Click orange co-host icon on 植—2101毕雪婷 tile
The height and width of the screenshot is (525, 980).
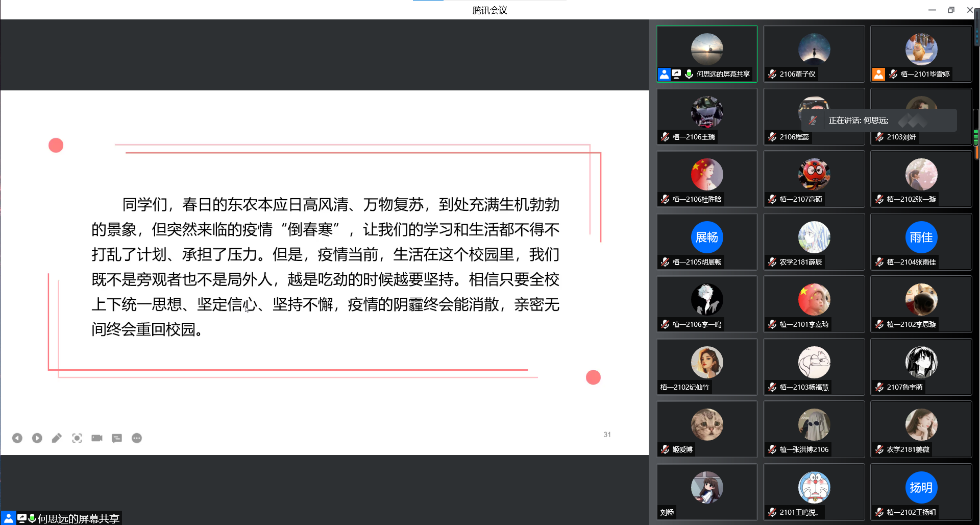[878, 74]
